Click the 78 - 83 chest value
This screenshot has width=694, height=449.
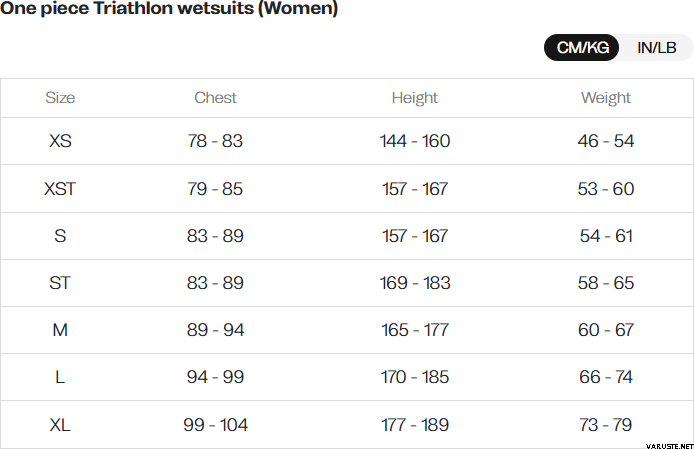(x=215, y=141)
